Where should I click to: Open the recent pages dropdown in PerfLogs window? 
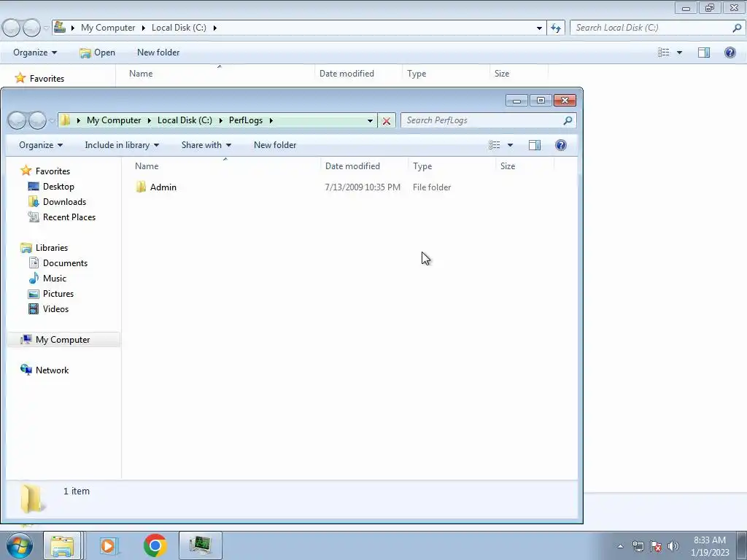tap(52, 120)
